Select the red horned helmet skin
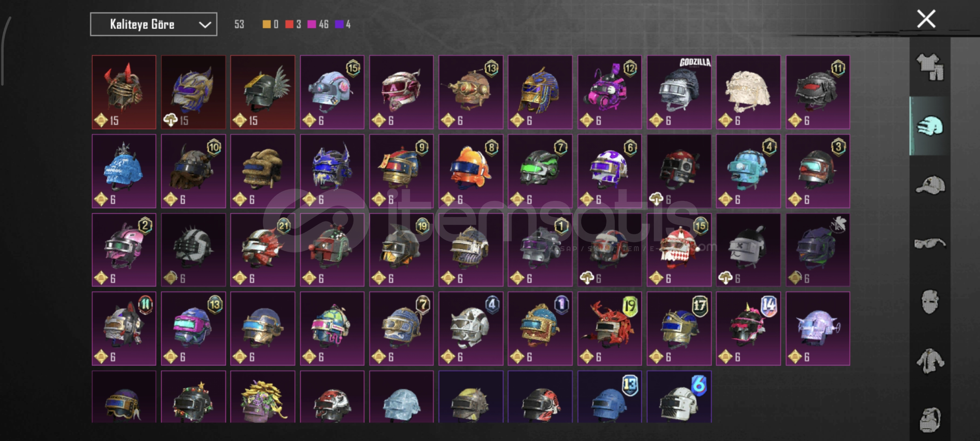 click(124, 92)
